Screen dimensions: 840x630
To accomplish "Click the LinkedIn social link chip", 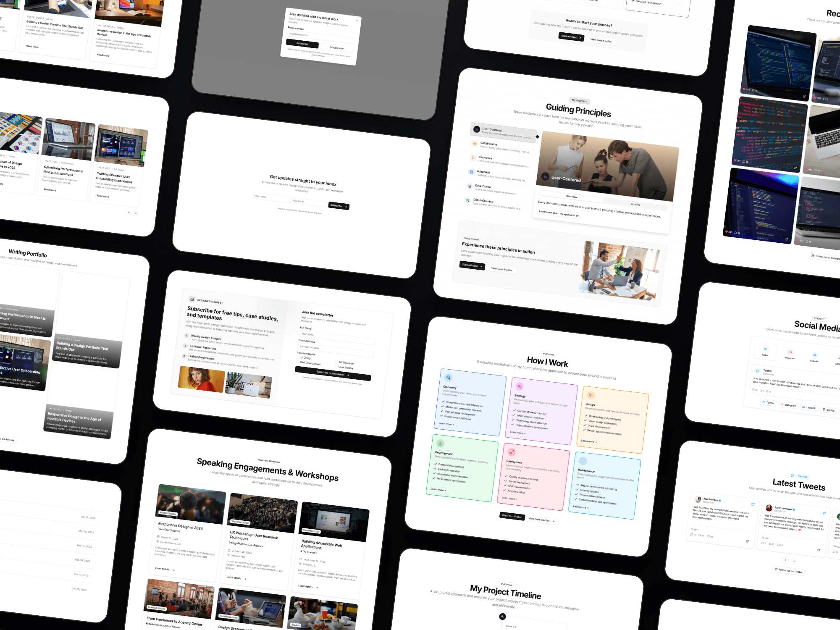I will (809, 407).
